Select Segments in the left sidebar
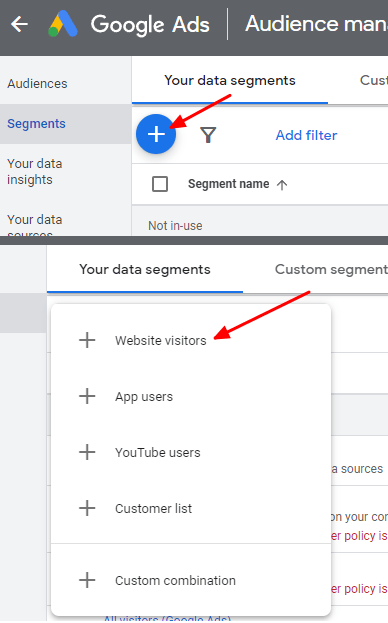Image resolution: width=388 pixels, height=623 pixels. pos(66,124)
